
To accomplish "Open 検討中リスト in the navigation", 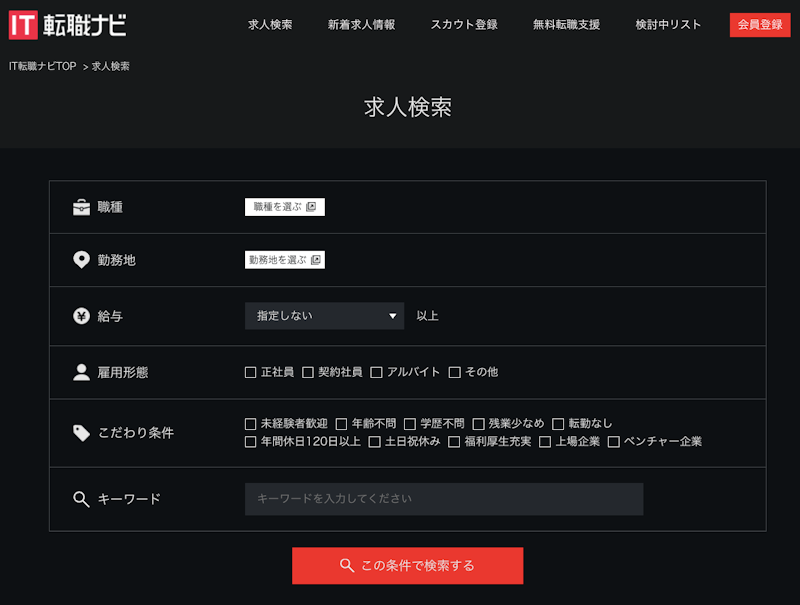I will coord(668,24).
